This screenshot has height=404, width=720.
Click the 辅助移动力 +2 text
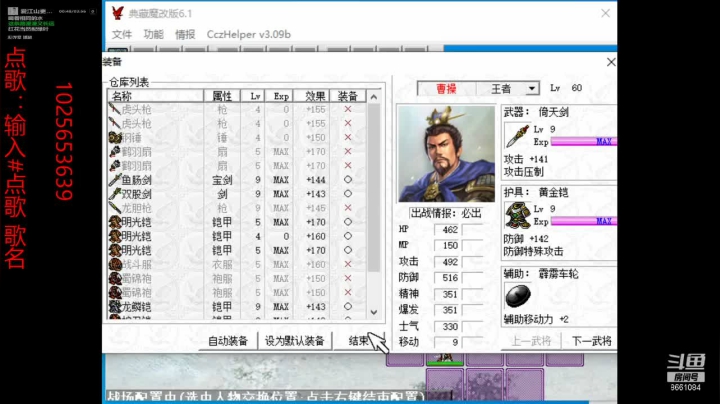pos(536,320)
